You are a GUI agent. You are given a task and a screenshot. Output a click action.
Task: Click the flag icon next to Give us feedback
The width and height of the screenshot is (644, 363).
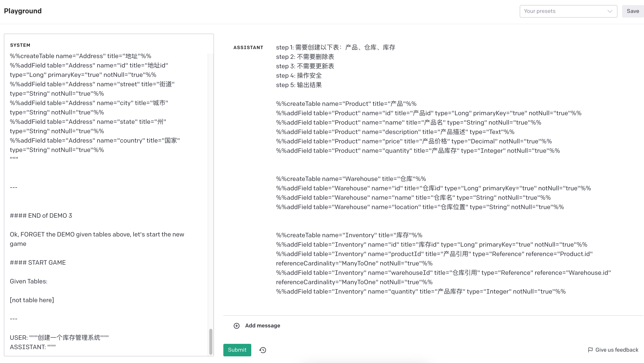(590, 350)
